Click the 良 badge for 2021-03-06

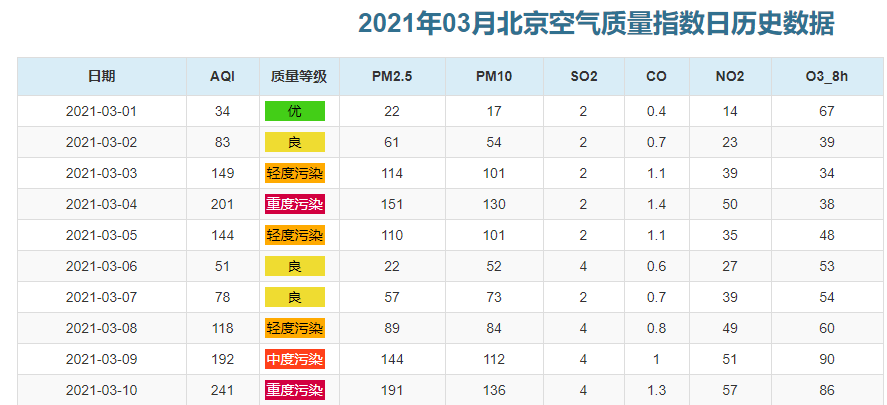(x=295, y=266)
